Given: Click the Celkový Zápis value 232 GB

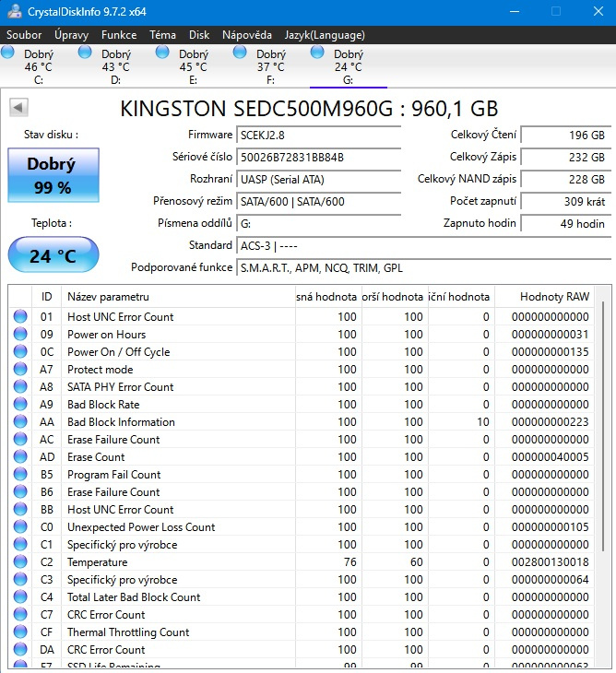Looking at the screenshot, I should tap(566, 157).
